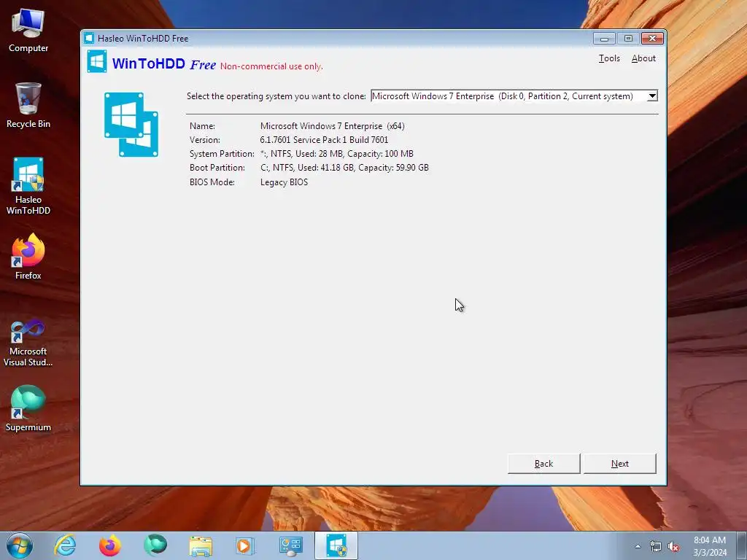Maximize the WinToHDD window
The height and width of the screenshot is (560, 747).
click(x=628, y=39)
